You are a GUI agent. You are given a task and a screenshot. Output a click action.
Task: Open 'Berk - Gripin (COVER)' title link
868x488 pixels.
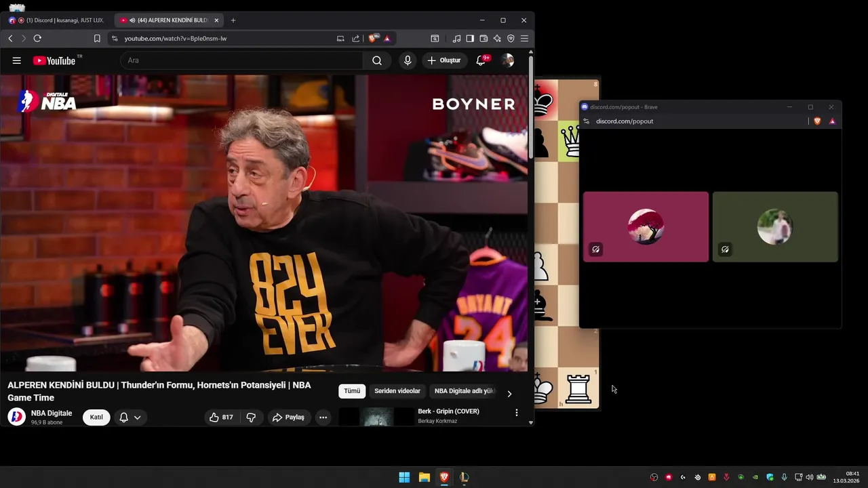pyautogui.click(x=448, y=411)
